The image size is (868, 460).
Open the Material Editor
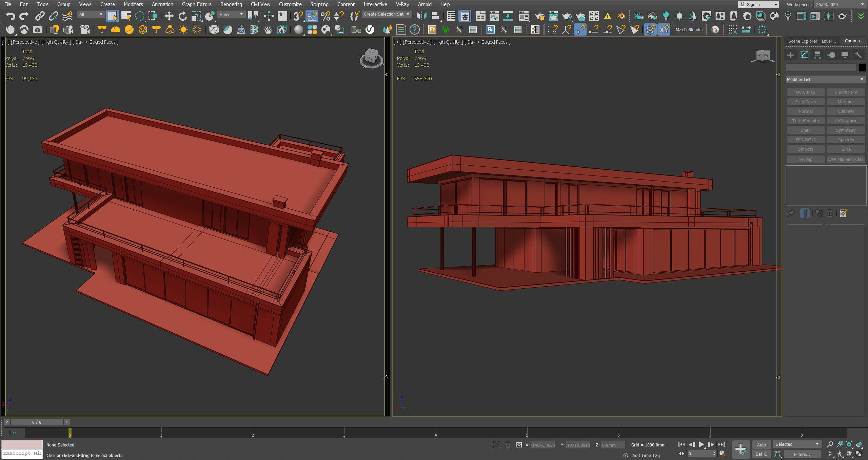pos(524,16)
